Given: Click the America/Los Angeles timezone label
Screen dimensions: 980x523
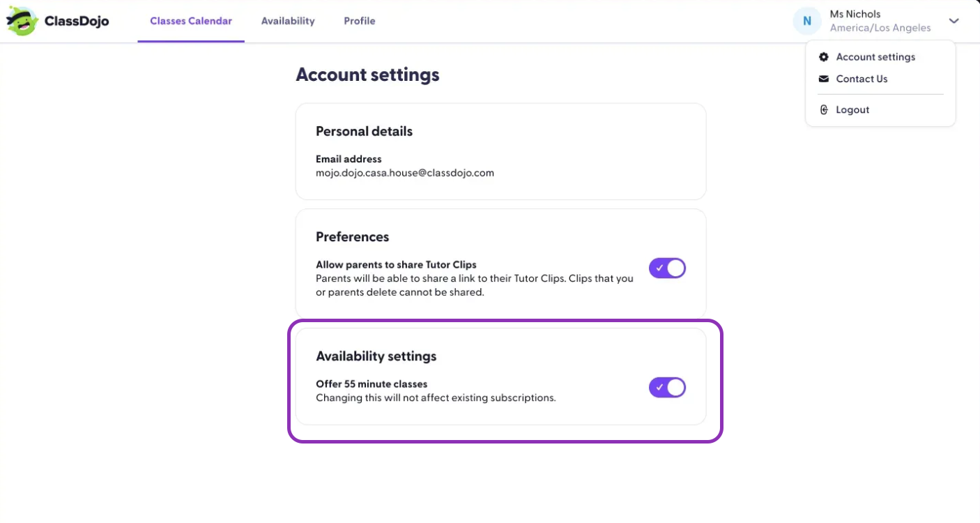Looking at the screenshot, I should point(880,28).
